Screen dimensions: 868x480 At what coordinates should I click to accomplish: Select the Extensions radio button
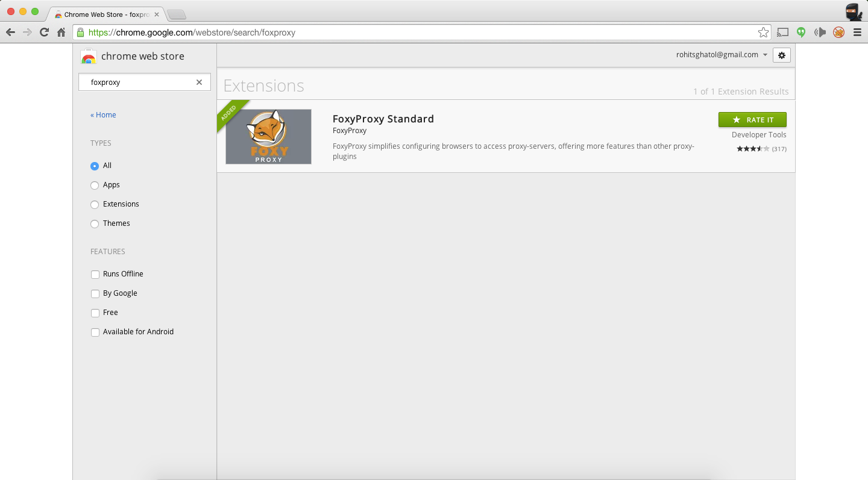pyautogui.click(x=95, y=204)
